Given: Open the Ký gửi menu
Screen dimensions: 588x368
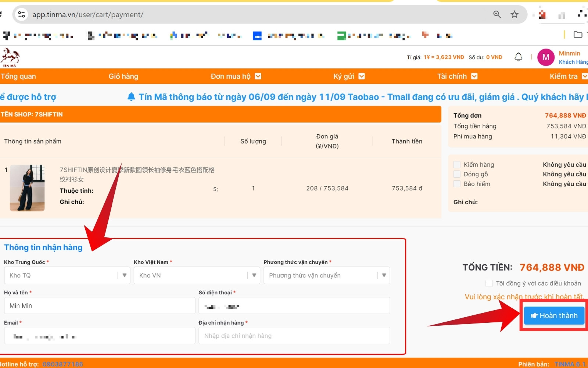Looking at the screenshot, I should [344, 76].
